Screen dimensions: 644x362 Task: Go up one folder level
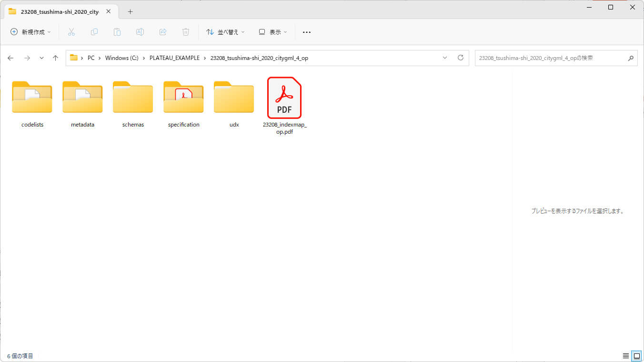tap(55, 58)
